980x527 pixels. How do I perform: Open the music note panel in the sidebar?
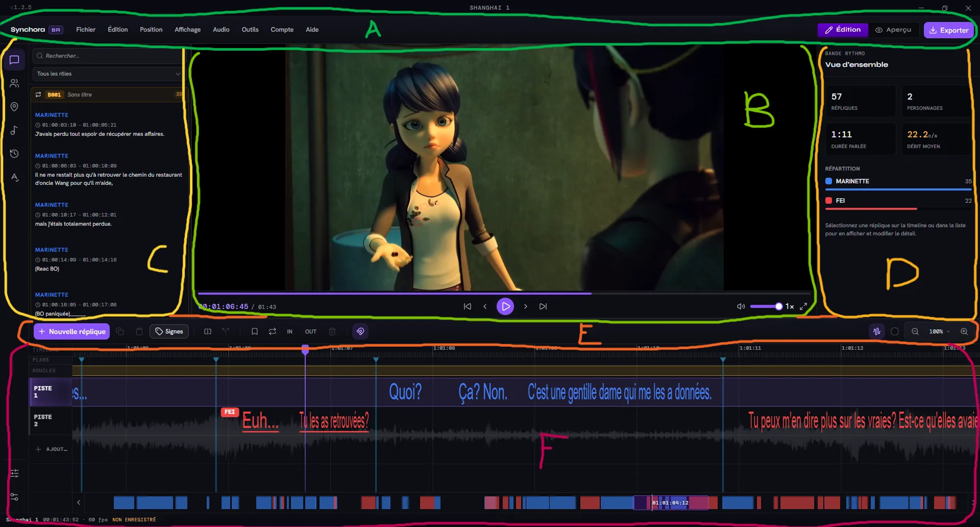click(14, 130)
